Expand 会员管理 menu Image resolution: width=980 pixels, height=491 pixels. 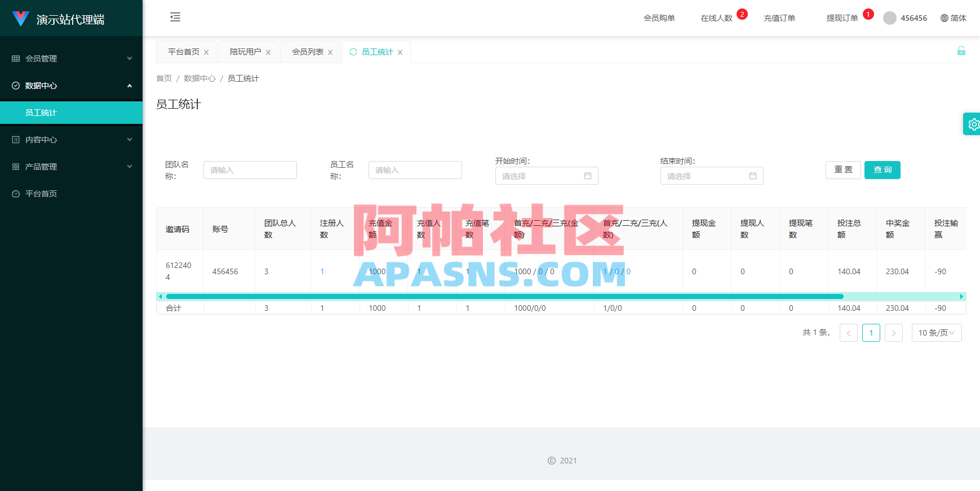coord(71,59)
